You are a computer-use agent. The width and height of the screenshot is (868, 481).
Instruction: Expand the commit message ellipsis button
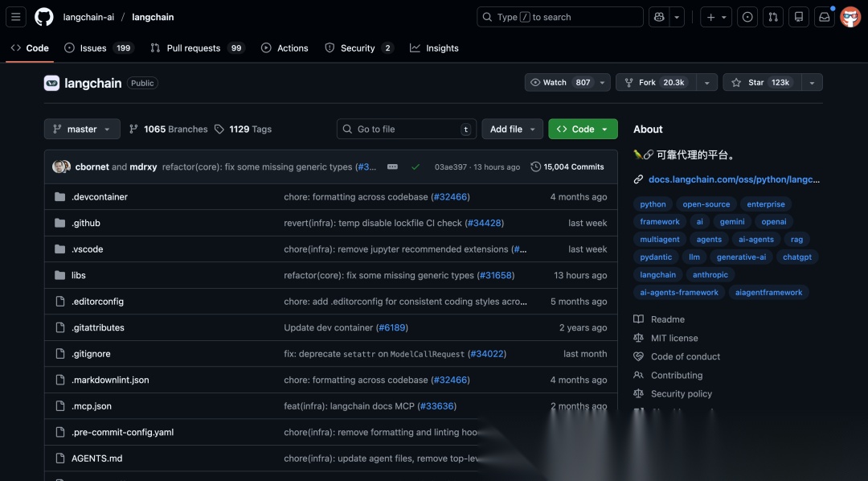click(x=392, y=166)
